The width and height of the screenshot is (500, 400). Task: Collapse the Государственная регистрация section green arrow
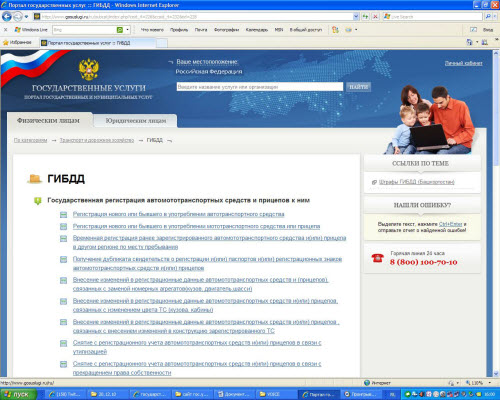pos(38,201)
